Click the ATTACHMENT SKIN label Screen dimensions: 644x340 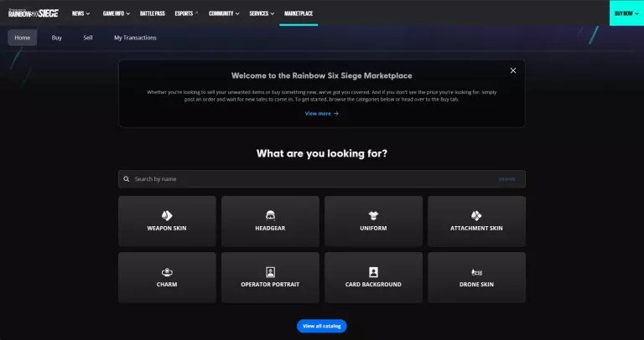point(476,228)
